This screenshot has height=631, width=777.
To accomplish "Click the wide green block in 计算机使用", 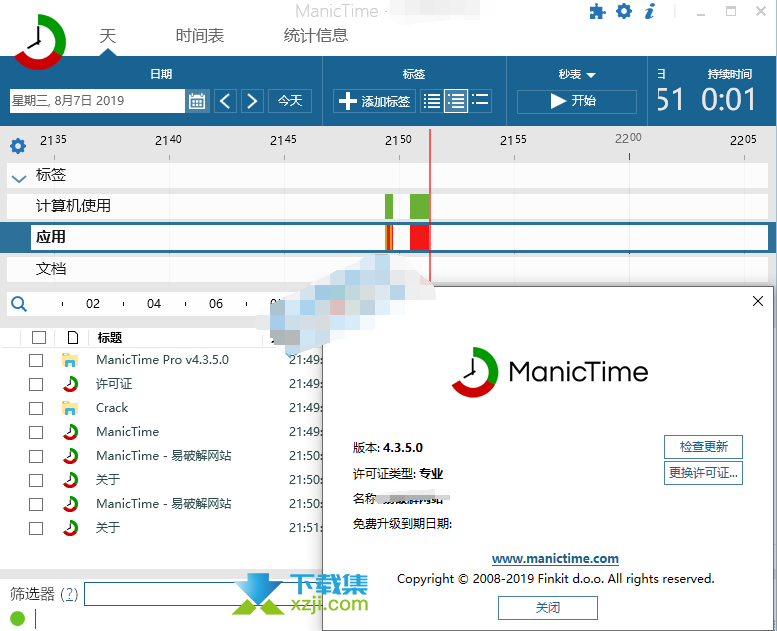I will click(x=419, y=207).
